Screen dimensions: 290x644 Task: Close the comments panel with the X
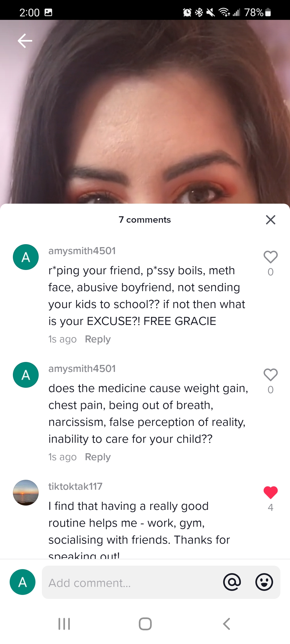click(x=270, y=220)
